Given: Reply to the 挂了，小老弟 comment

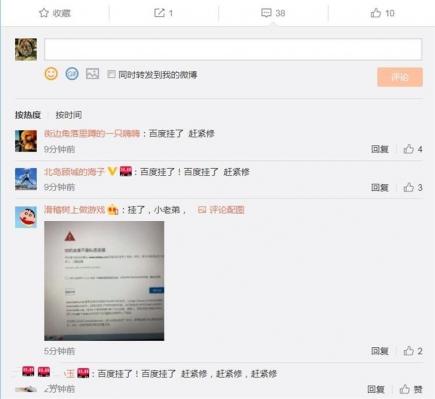Looking at the screenshot, I should click(380, 351).
